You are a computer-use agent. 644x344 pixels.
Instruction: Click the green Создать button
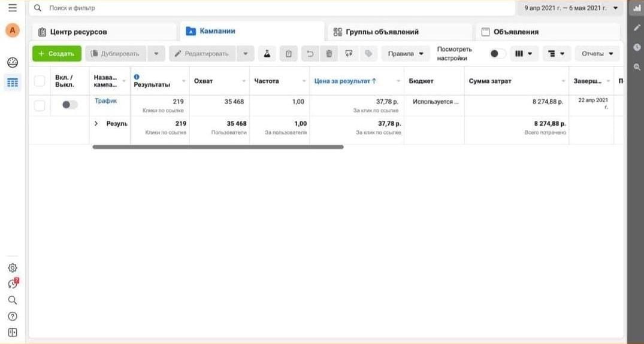click(57, 54)
